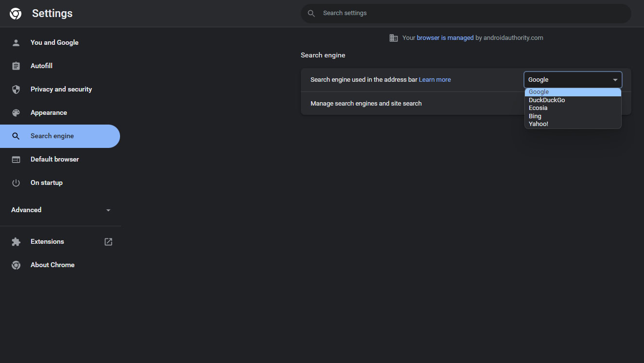Select DuckDuckGo from the dropdown list

[547, 100]
